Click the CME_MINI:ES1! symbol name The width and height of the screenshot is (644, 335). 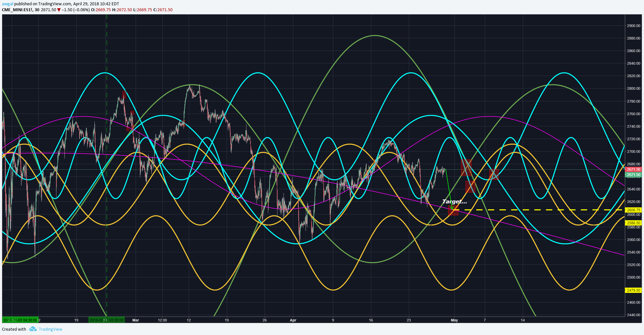tap(17, 10)
